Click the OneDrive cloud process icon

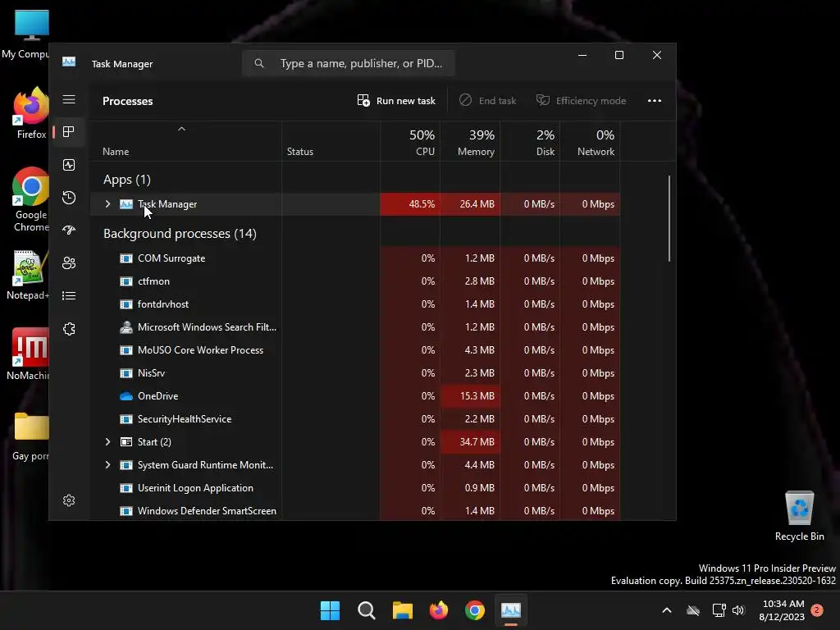tap(126, 396)
